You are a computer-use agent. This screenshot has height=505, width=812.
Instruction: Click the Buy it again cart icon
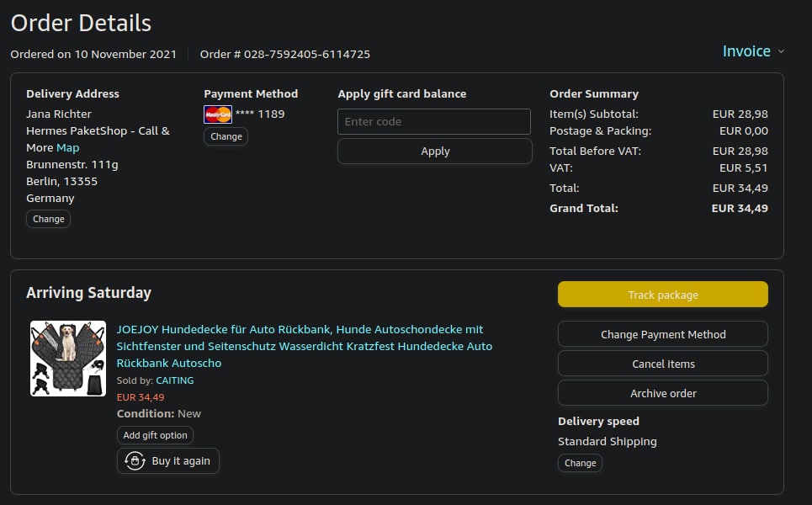[135, 461]
